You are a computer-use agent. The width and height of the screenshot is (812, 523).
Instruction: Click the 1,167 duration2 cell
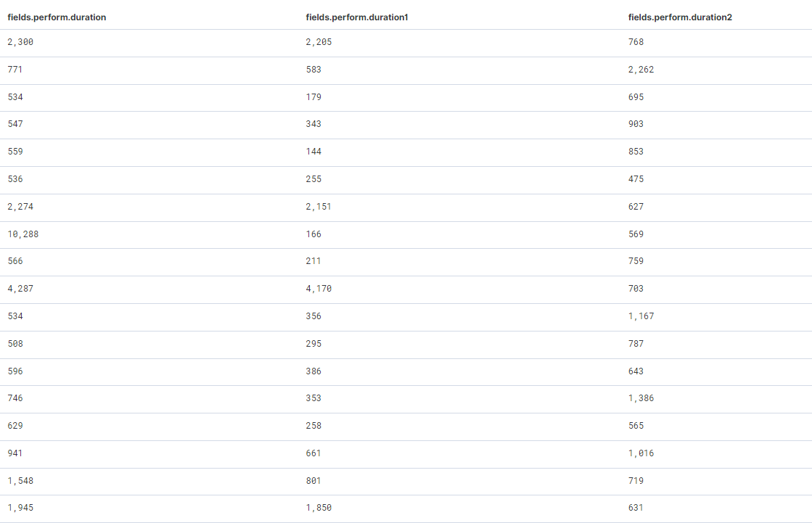(x=641, y=316)
